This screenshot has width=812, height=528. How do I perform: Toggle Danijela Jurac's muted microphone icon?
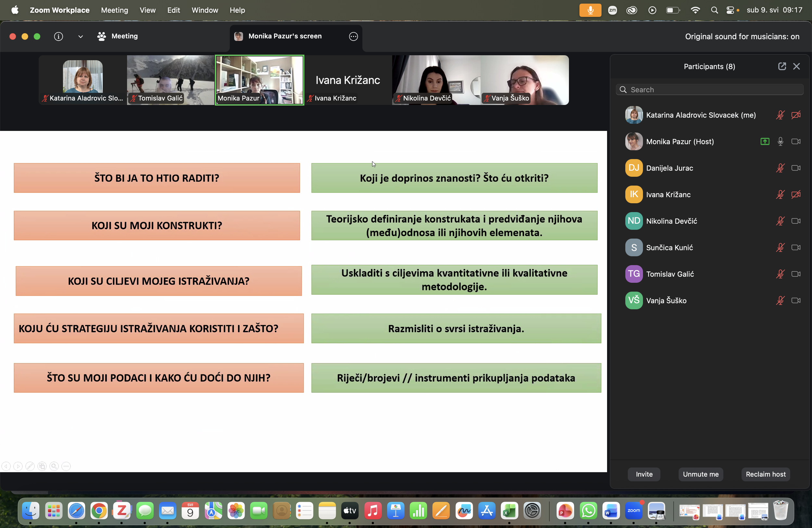780,168
